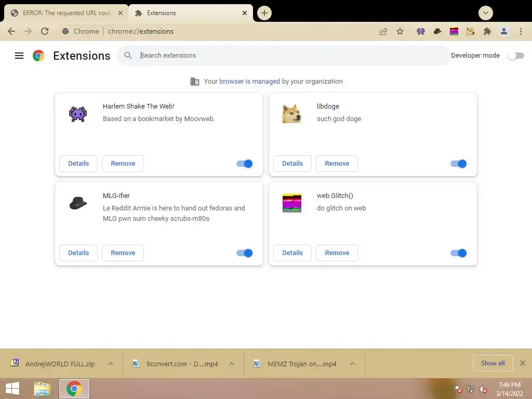Click the web.Glitch() glitch card icon

[x=292, y=203]
